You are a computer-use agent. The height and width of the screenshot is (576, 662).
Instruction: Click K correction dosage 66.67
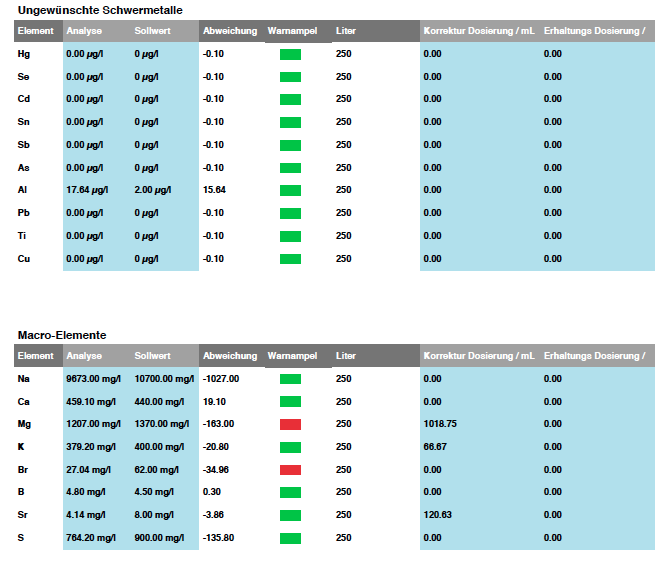point(435,447)
